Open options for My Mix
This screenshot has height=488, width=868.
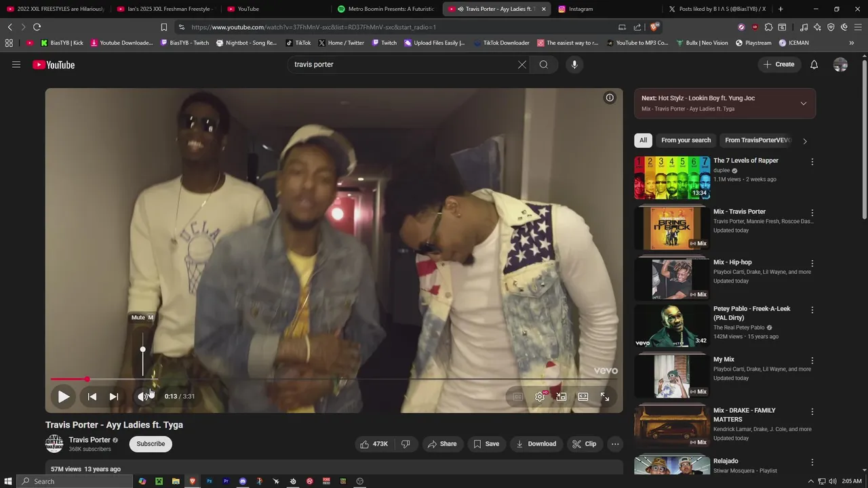click(x=812, y=361)
